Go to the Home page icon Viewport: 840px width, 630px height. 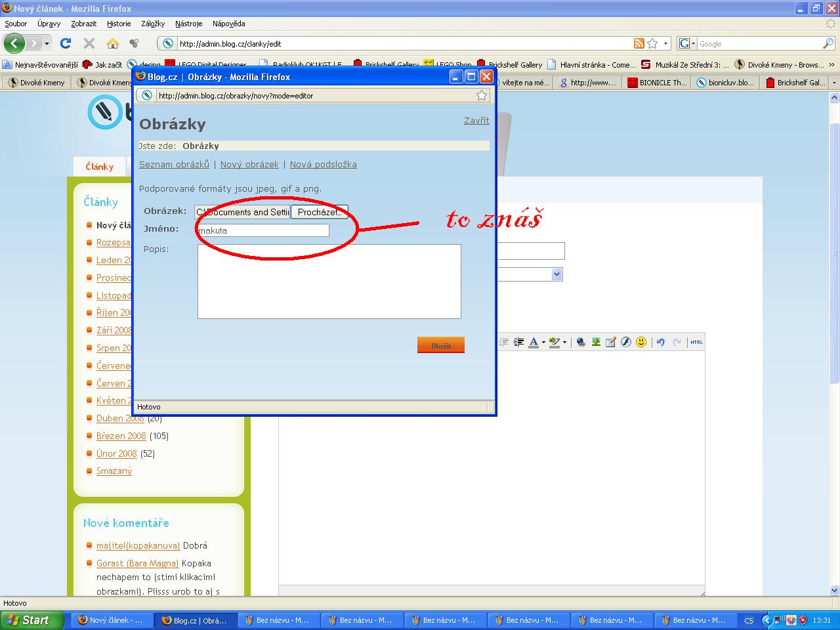pos(113,43)
